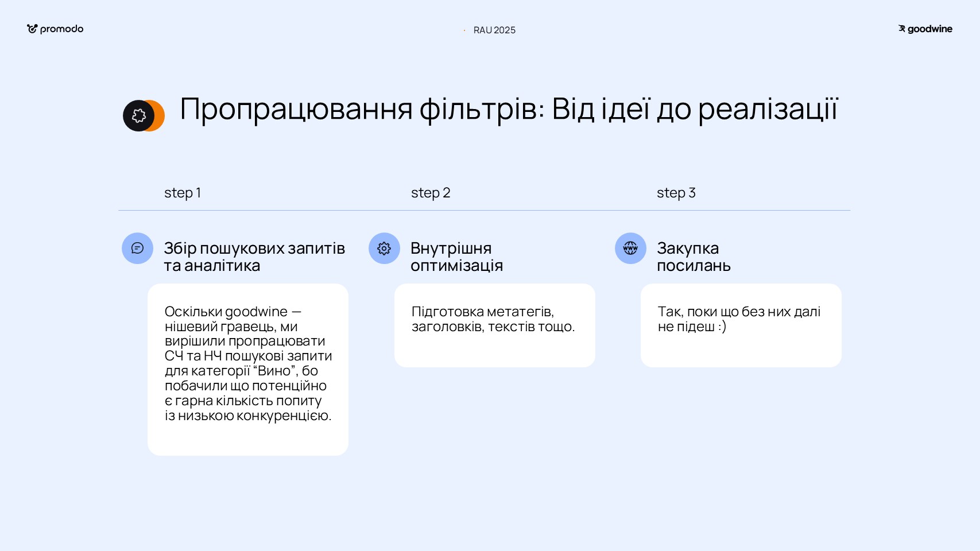Click the heading "Закупка посилань"
980x551 pixels.
tap(693, 257)
